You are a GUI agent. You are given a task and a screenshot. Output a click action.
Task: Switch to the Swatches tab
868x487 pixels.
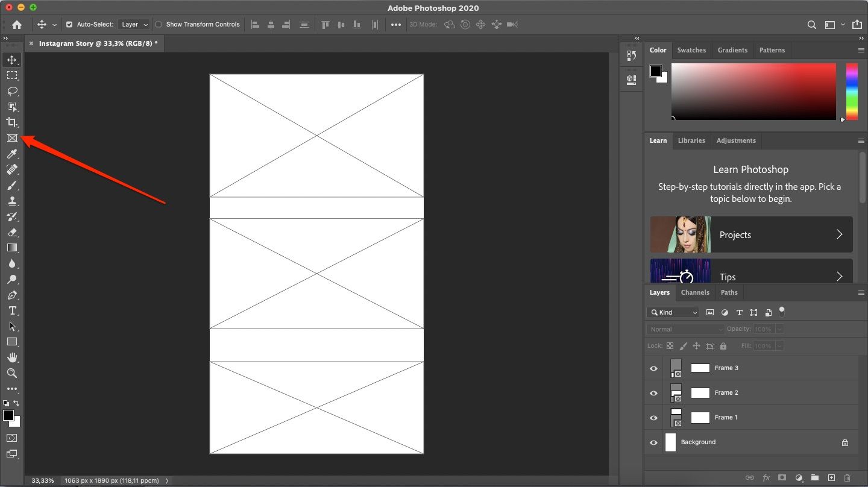pyautogui.click(x=691, y=50)
